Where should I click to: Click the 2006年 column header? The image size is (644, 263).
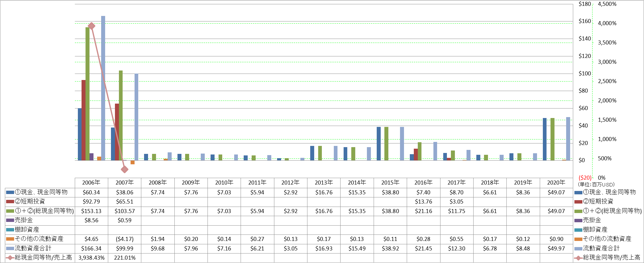91,183
